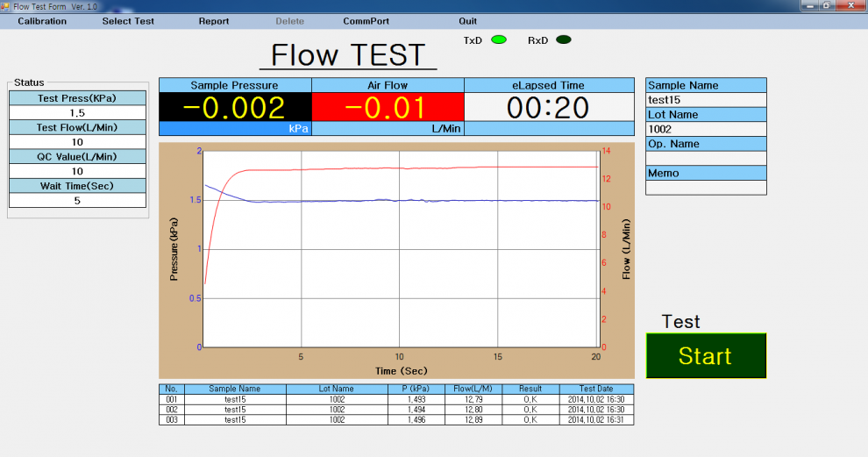Click the Lot Name column header in table
Image resolution: width=868 pixels, height=457 pixels.
coord(337,389)
